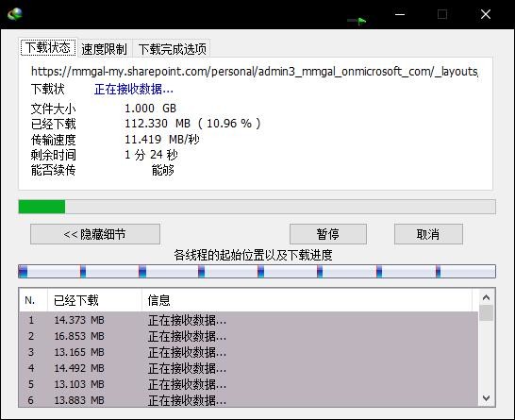Viewport: 515px width, 420px height.
Task: Select the 下载状态 tab
Action: coord(48,47)
